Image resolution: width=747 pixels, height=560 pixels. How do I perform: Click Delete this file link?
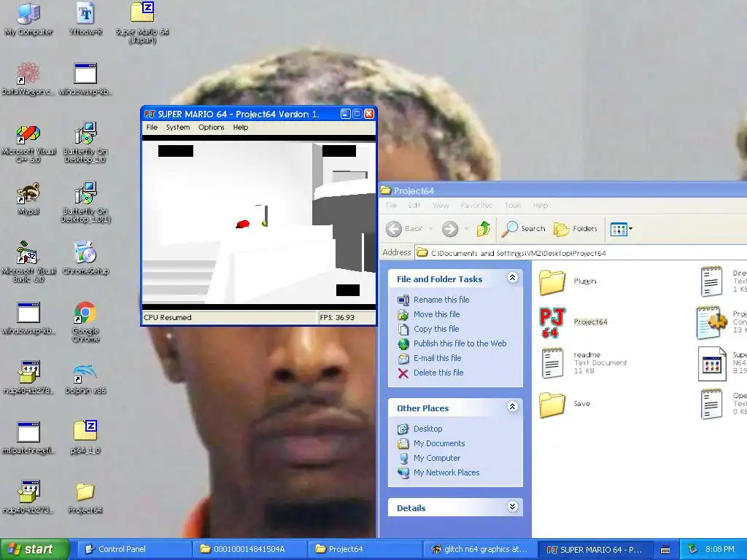coord(438,373)
